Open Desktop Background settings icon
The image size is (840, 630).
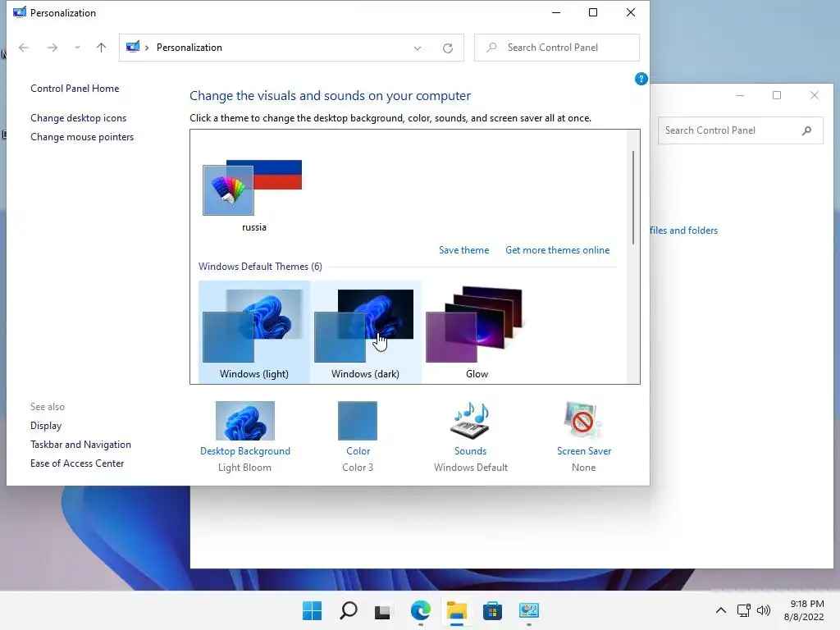244,421
